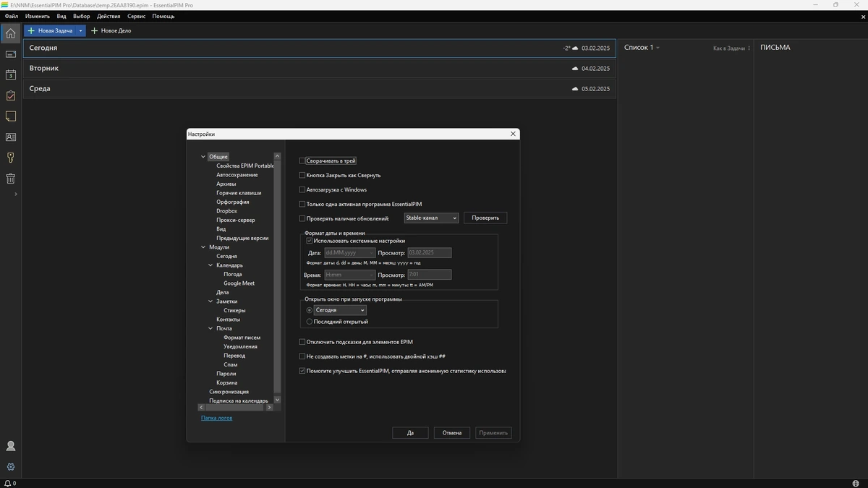
Task: Collapse the Общие tree node
Action: [203, 157]
